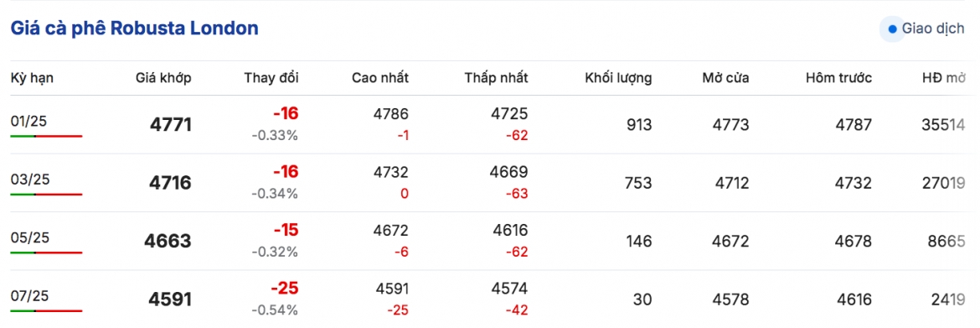The image size is (980, 328).
Task: Click the 4771 matched price value
Action: [x=171, y=124]
